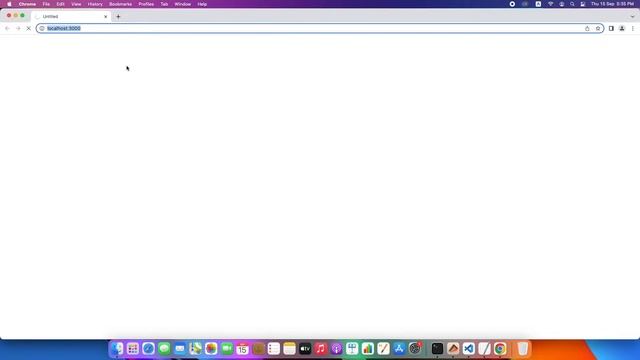
Task: Stop loading the page
Action: (29, 28)
